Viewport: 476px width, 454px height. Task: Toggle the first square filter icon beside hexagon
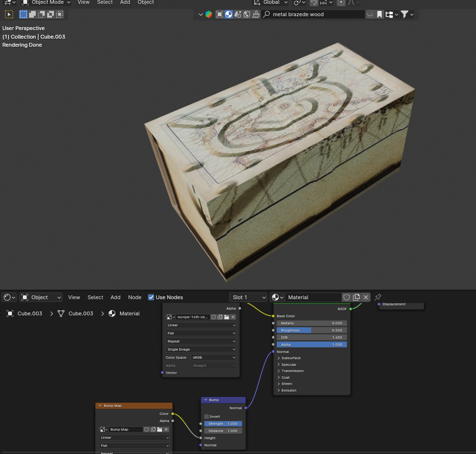click(220, 14)
